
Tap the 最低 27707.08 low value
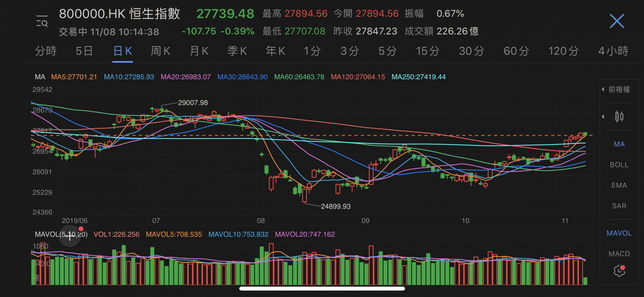294,32
